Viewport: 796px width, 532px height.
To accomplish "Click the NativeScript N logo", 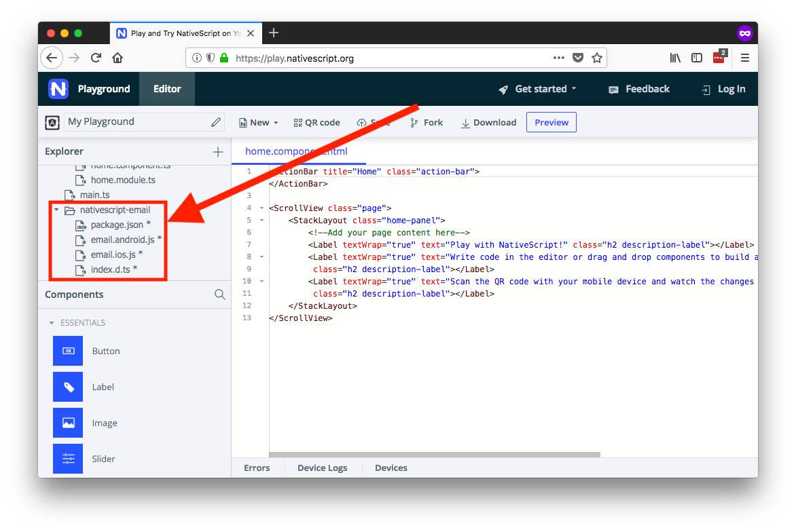I will click(x=58, y=89).
